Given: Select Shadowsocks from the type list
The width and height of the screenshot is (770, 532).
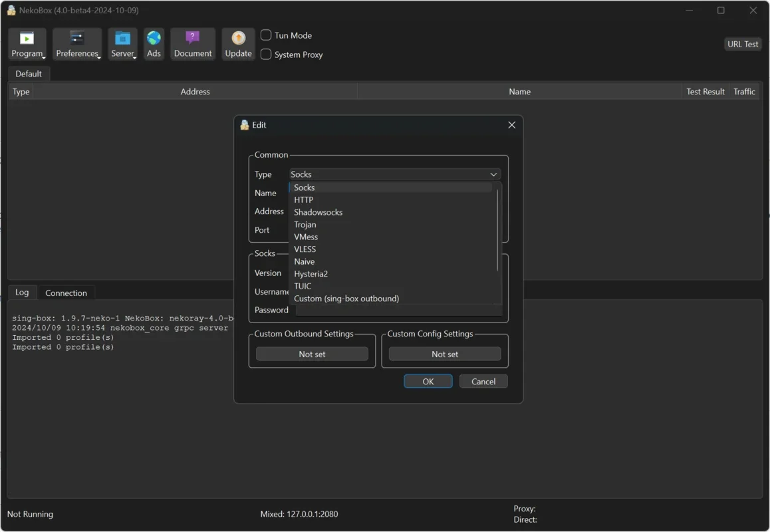Looking at the screenshot, I should click(318, 212).
